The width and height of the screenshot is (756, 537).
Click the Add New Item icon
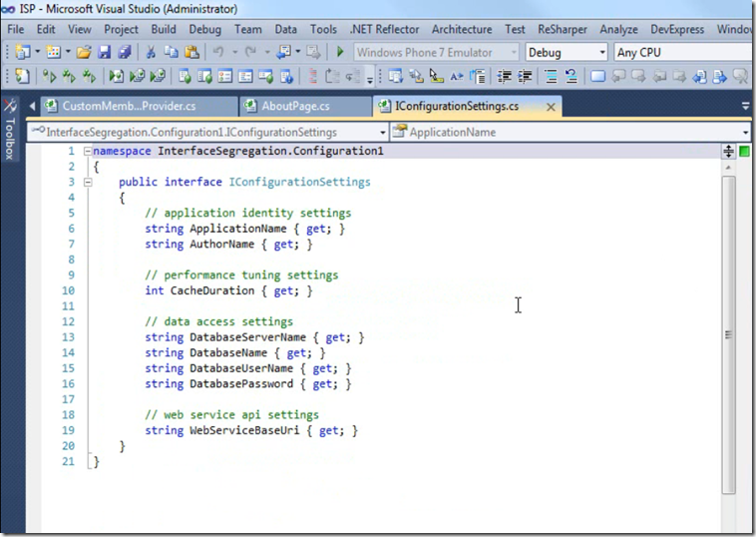coord(53,52)
